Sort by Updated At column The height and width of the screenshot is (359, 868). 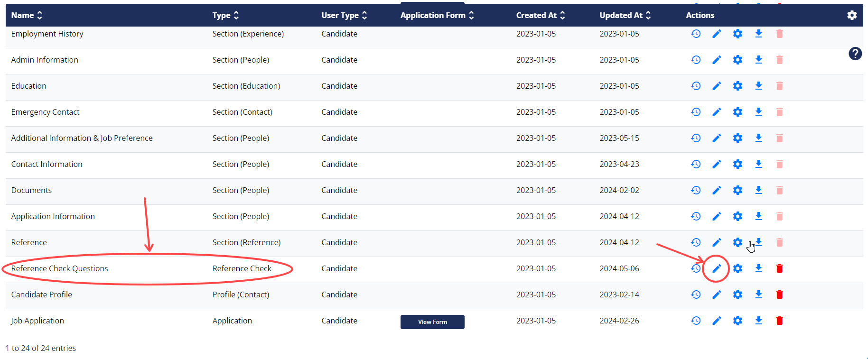[625, 15]
